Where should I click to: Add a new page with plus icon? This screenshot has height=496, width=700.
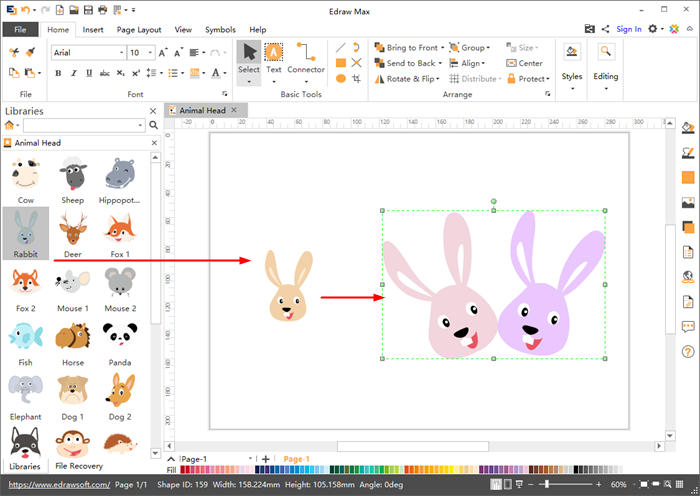265,459
